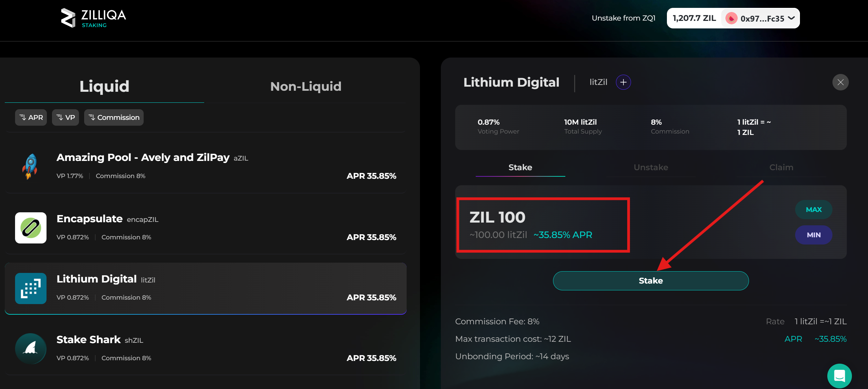
Task: Toggle the VP sort filter
Action: pyautogui.click(x=65, y=117)
